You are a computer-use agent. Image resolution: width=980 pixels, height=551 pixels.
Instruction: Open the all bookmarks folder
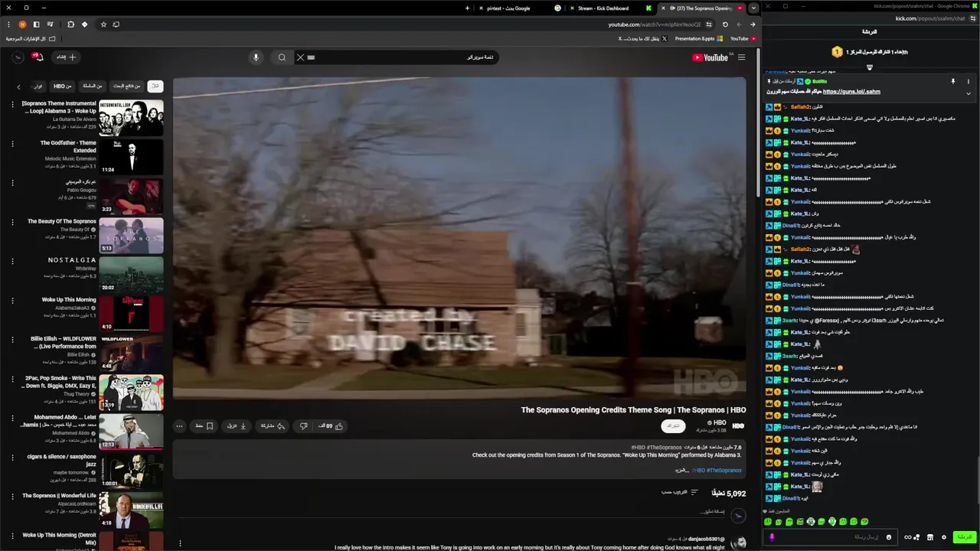point(31,38)
